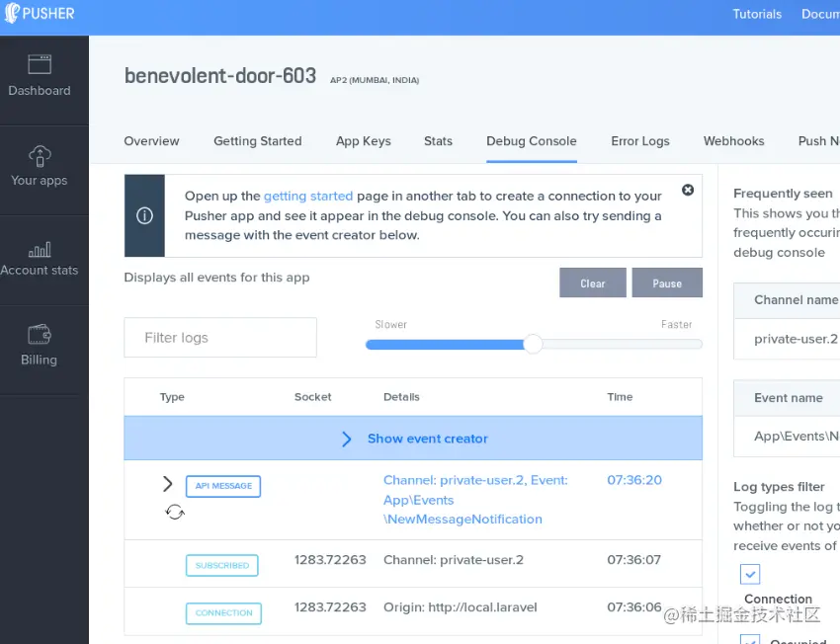Click the API MESSAGE badge
This screenshot has width=840, height=644.
[223, 486]
